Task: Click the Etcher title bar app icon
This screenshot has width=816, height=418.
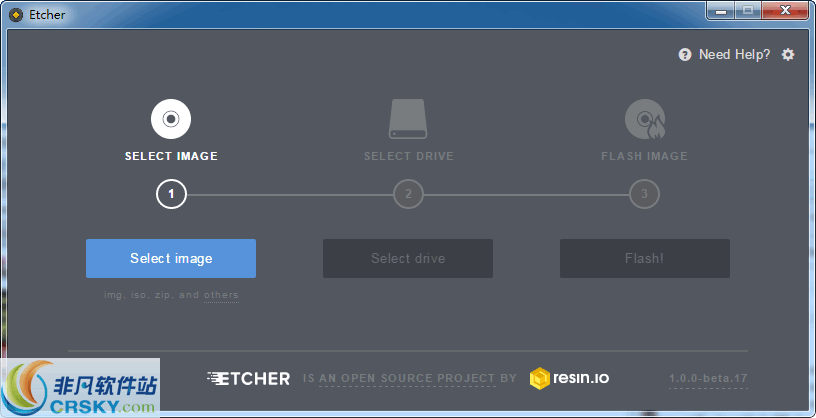Action: (x=16, y=15)
